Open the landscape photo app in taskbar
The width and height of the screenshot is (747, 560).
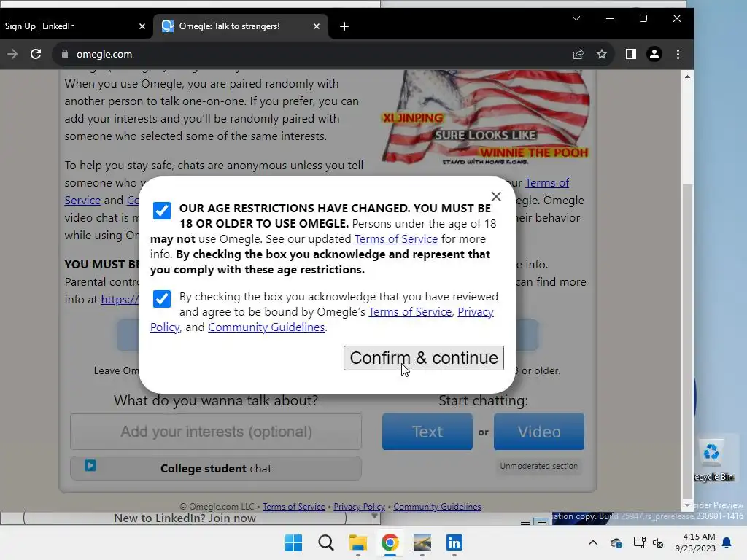(422, 542)
